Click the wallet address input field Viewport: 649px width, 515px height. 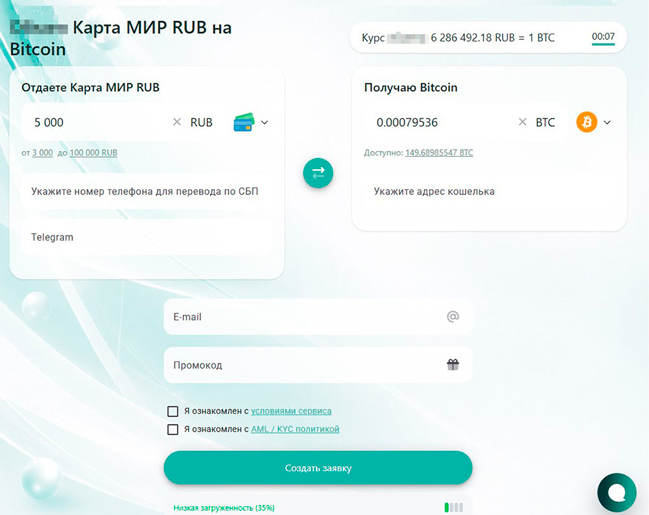(489, 191)
